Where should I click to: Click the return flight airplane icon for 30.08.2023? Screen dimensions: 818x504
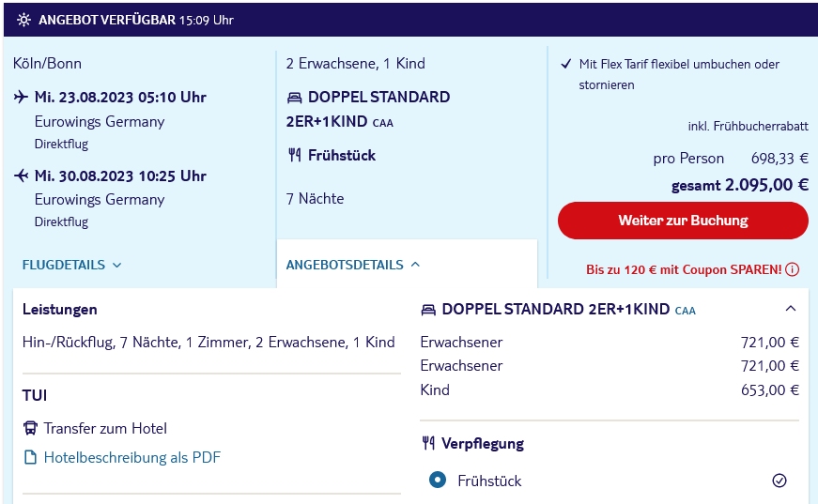[21, 176]
